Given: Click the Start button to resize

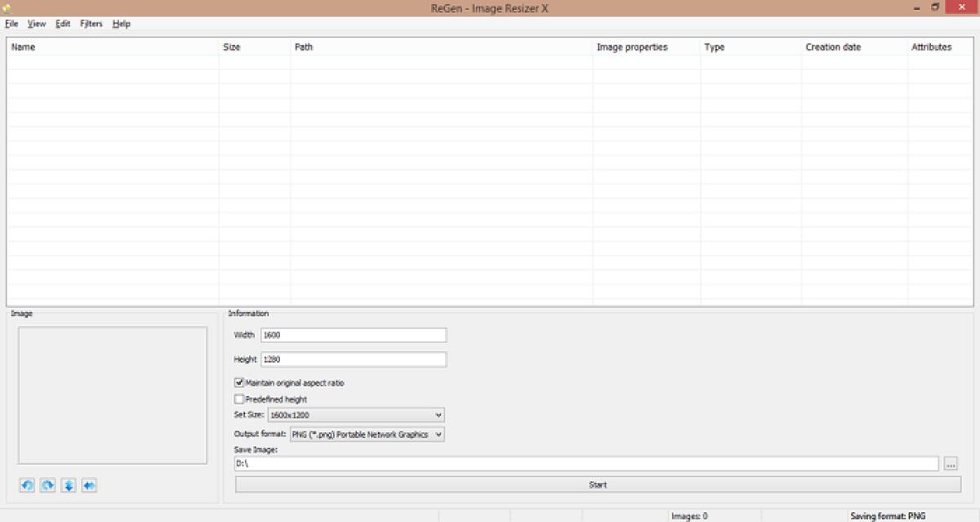Looking at the screenshot, I should coord(596,484).
